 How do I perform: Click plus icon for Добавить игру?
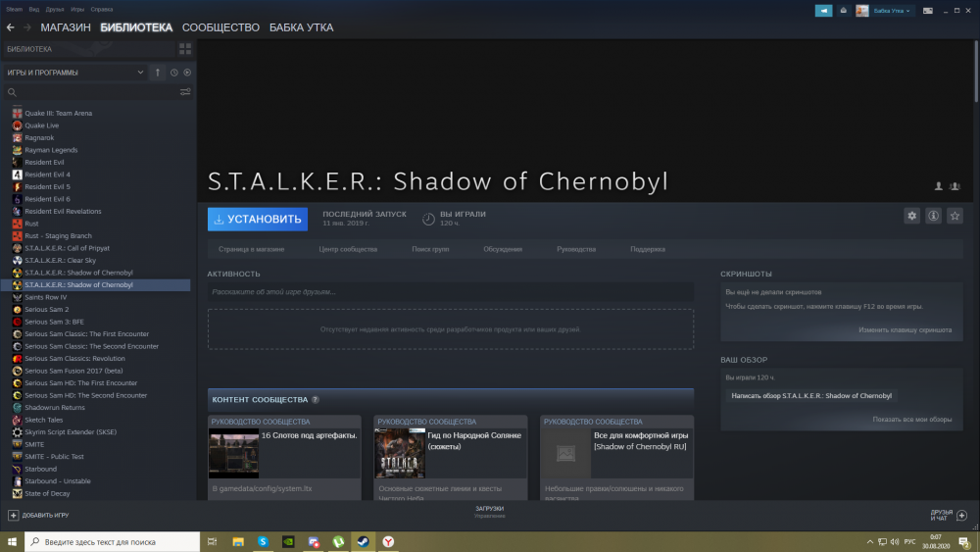click(x=13, y=515)
